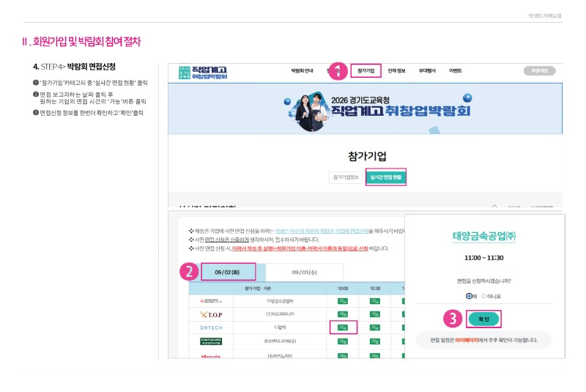Select the 09/02(화) date tab
The width and height of the screenshot is (586, 392).
pyautogui.click(x=227, y=272)
